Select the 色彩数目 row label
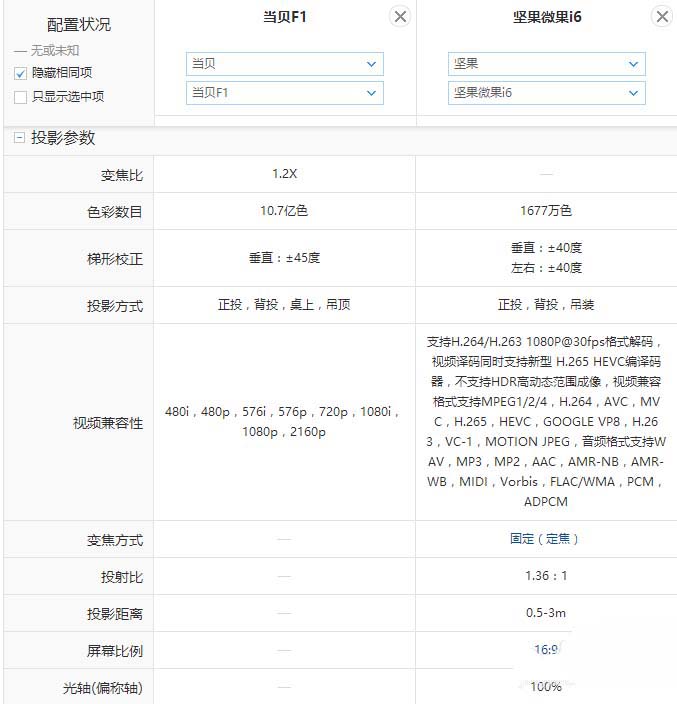Viewport: 677px width, 704px height. 114,211
